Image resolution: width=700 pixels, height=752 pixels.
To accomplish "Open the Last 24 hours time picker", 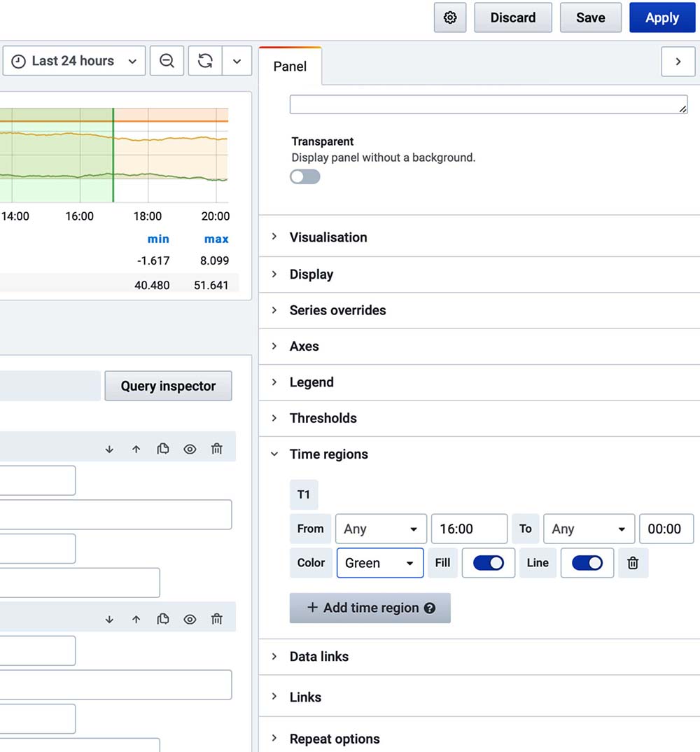I will (x=74, y=61).
